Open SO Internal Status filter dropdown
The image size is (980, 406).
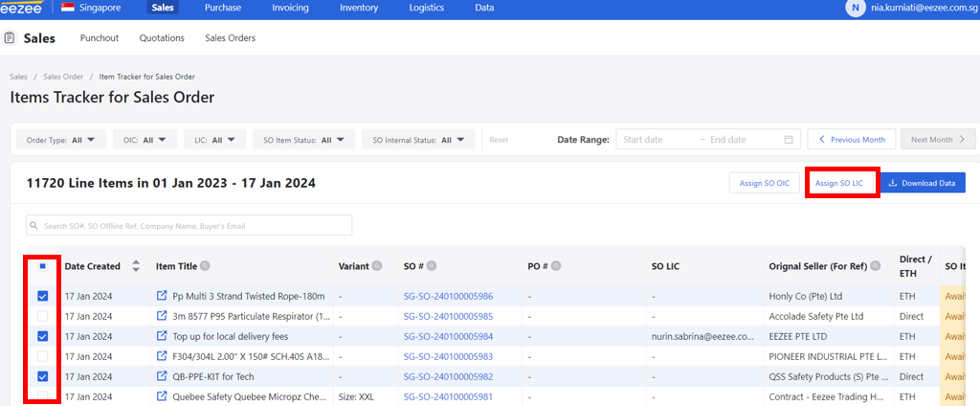click(x=418, y=140)
